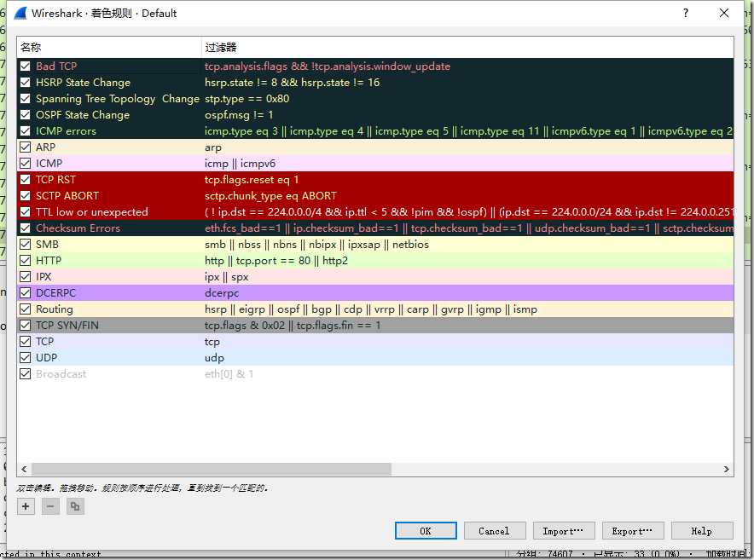
Task: Toggle the IPX rule checkbox
Action: [x=26, y=276]
